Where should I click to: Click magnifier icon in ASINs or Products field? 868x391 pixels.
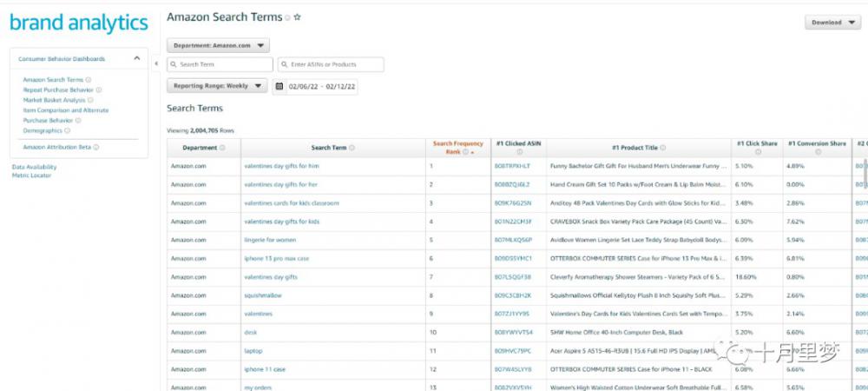pyautogui.click(x=284, y=65)
